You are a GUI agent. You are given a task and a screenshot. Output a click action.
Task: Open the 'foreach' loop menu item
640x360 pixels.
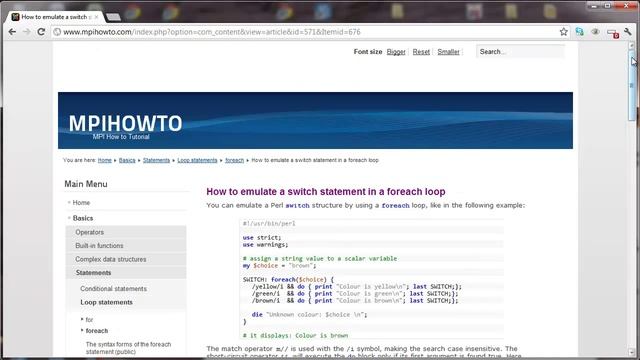coord(97,331)
